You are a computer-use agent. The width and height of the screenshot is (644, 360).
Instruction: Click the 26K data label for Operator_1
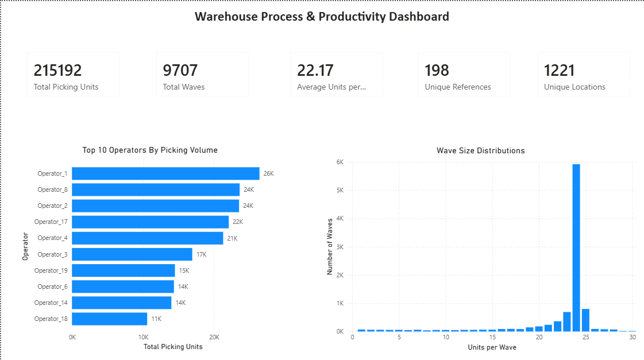coord(269,173)
